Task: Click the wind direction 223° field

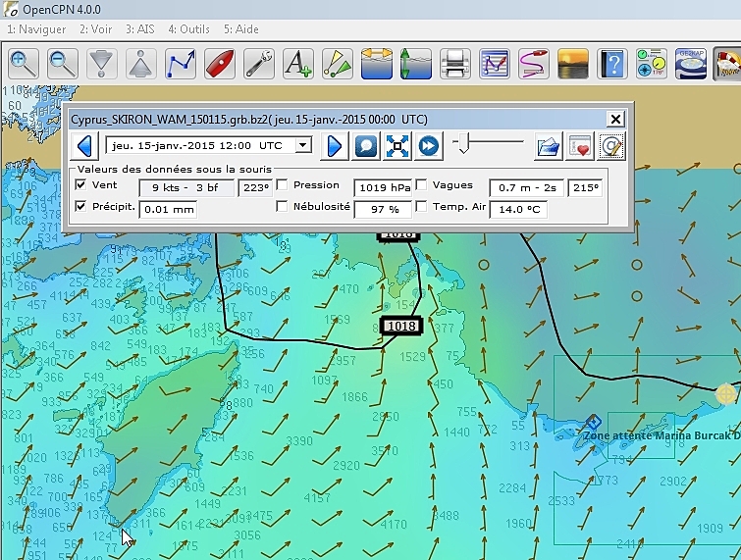Action: (255, 188)
